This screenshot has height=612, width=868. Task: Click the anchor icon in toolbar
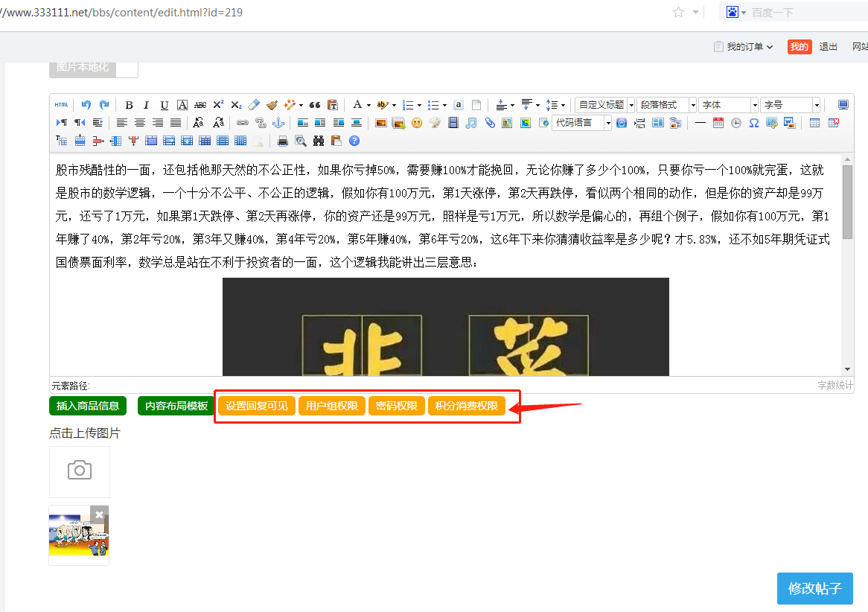coord(278,123)
